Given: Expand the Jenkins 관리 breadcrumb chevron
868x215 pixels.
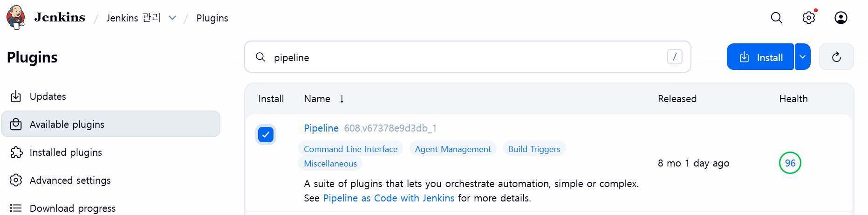Looking at the screenshot, I should tap(172, 18).
